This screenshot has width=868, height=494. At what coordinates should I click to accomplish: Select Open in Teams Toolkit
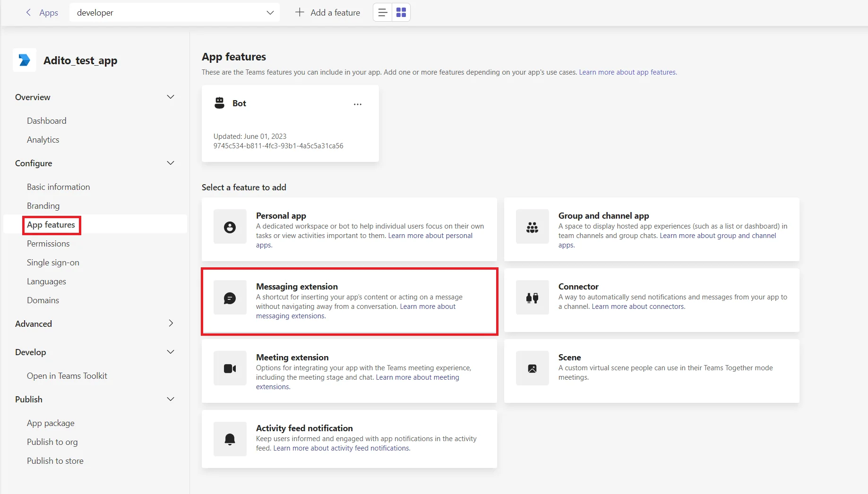pos(67,376)
